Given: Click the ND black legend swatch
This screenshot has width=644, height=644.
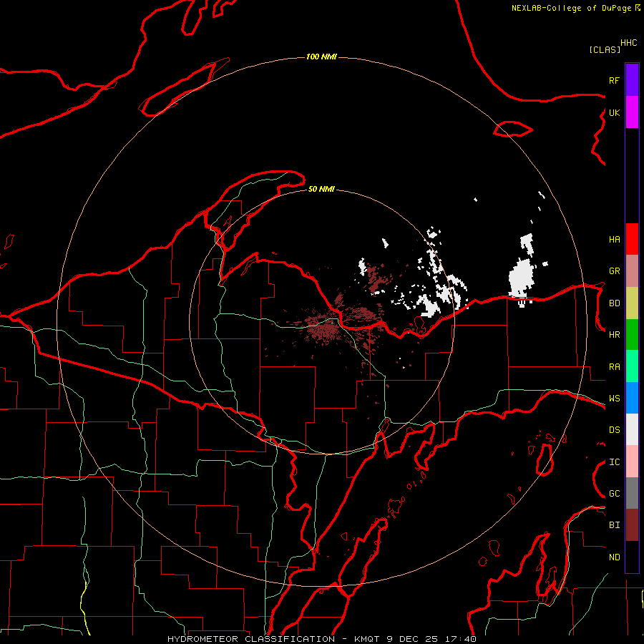Looking at the screenshot, I should coord(632,557).
